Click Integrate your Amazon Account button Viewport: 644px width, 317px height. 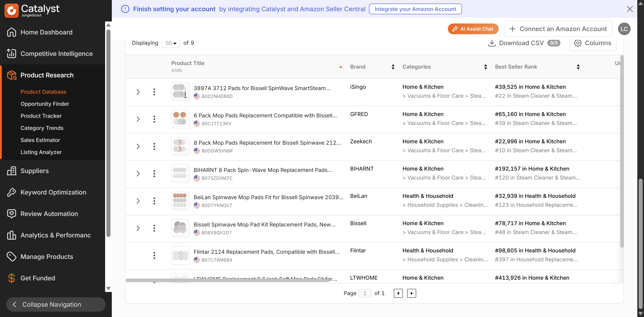(x=415, y=9)
